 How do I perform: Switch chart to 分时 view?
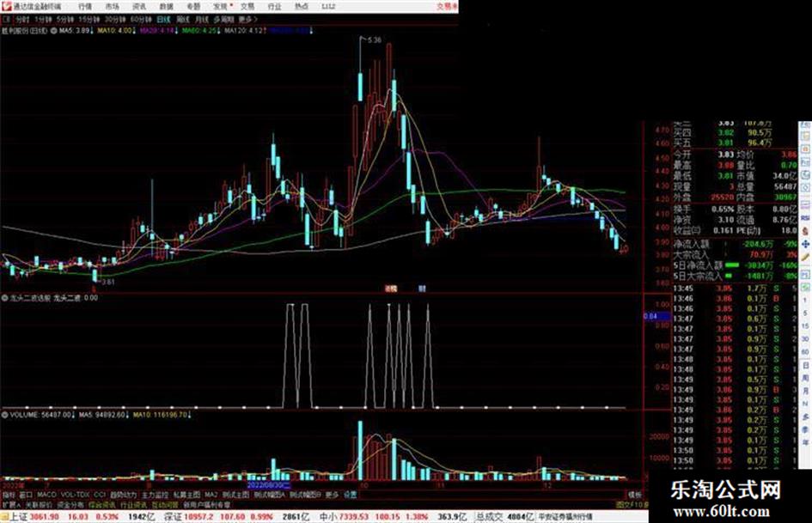[x=21, y=19]
